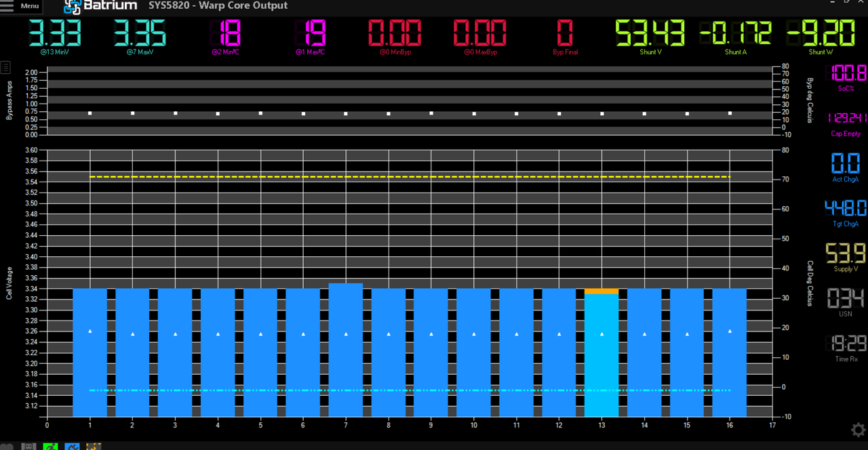
Task: Select the cell 6 voltage bar
Action: click(x=303, y=352)
